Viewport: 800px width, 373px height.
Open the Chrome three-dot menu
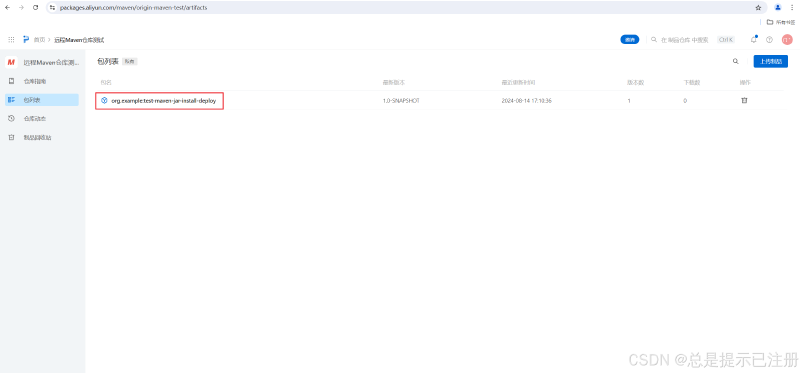click(x=792, y=8)
